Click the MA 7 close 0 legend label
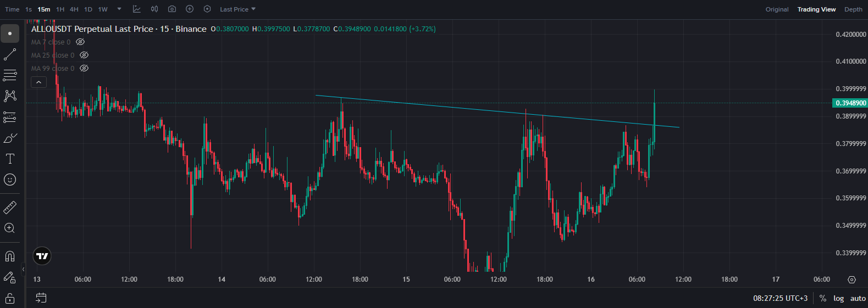 click(x=51, y=42)
